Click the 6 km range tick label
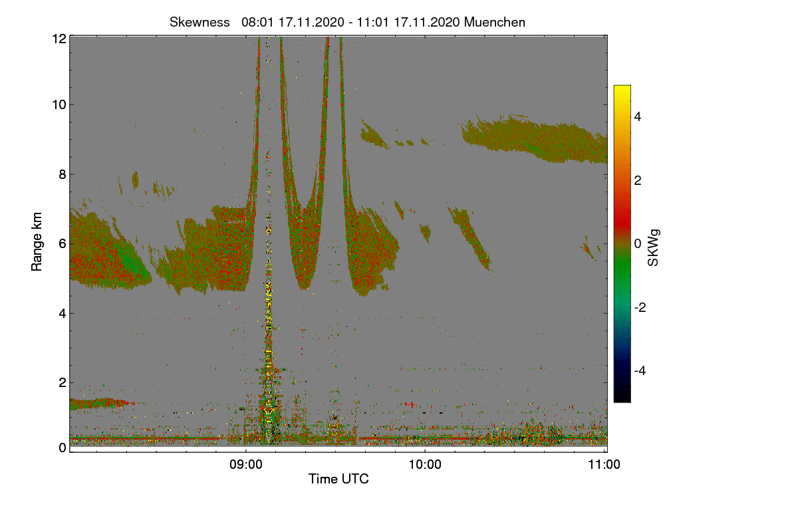The image size is (798, 532). [x=62, y=243]
